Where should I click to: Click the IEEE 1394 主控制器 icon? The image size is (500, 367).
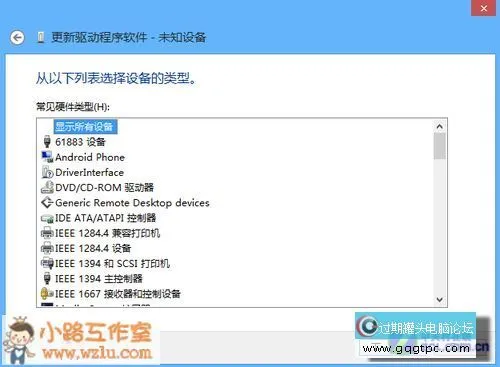[47, 279]
